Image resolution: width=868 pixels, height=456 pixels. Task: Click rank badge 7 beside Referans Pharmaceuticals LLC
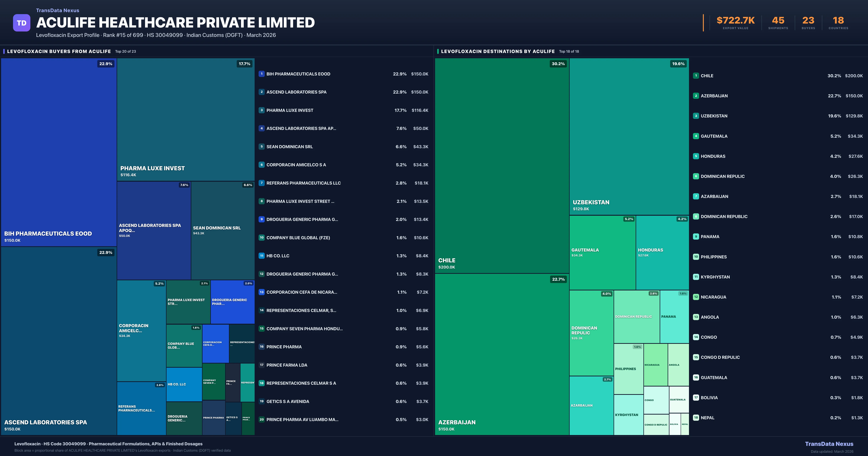[x=261, y=183]
